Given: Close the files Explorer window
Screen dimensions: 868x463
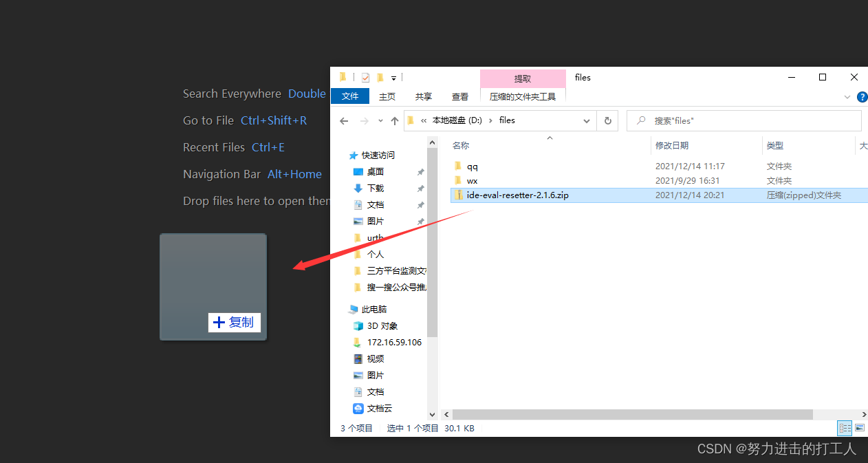Looking at the screenshot, I should pos(854,77).
